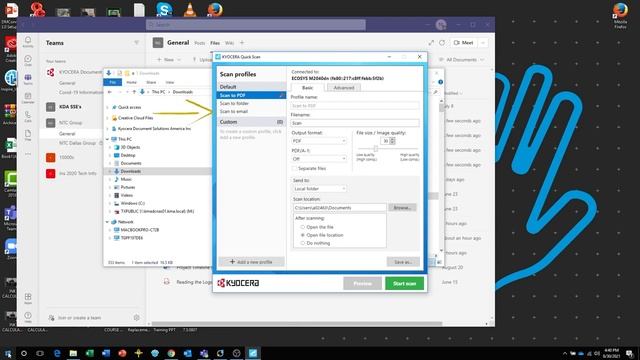
Task: Click Add a new profile
Action: pyautogui.click(x=251, y=262)
